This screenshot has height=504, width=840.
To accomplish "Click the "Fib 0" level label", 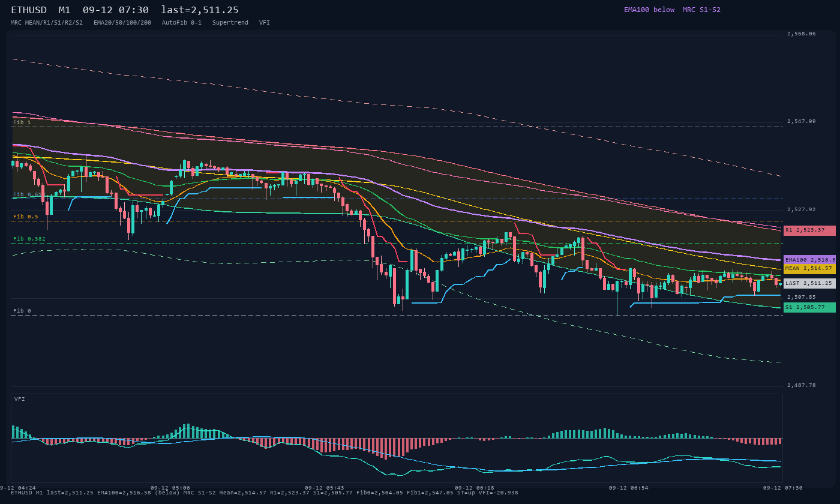I will [x=22, y=311].
